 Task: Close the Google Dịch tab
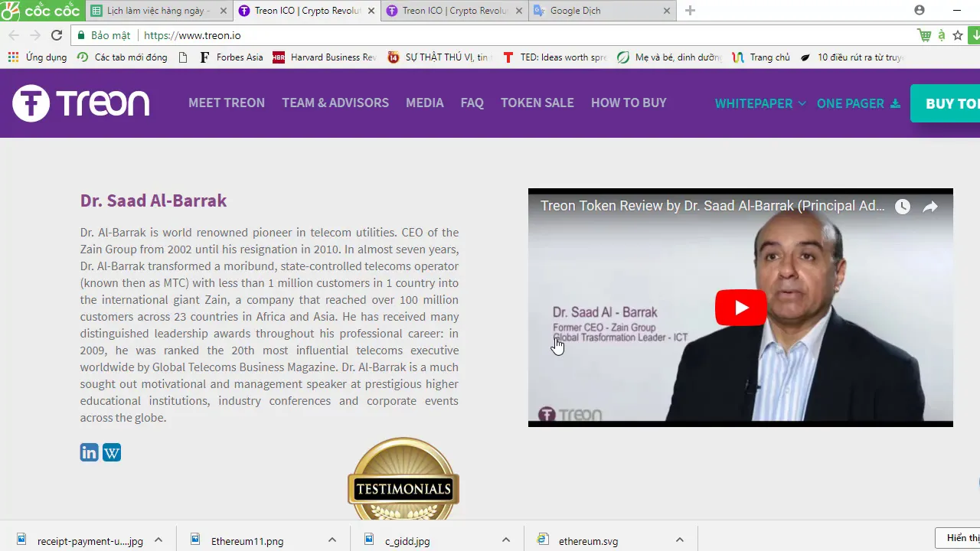666,11
